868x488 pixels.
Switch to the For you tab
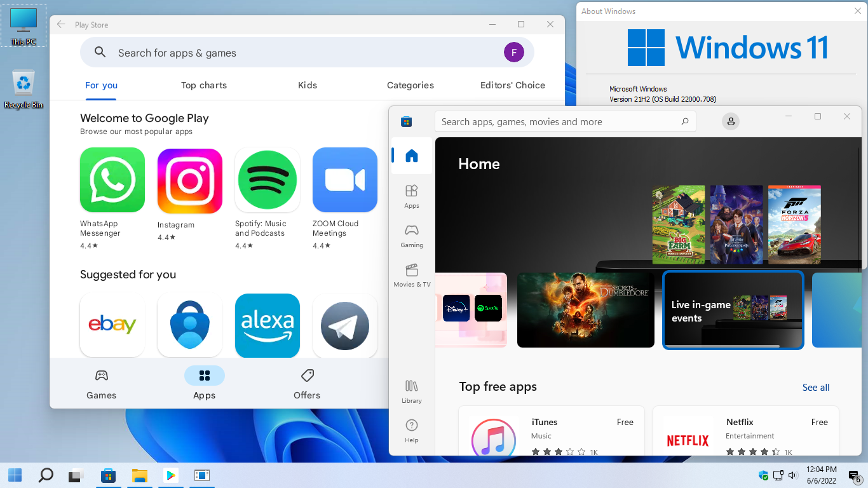[102, 85]
